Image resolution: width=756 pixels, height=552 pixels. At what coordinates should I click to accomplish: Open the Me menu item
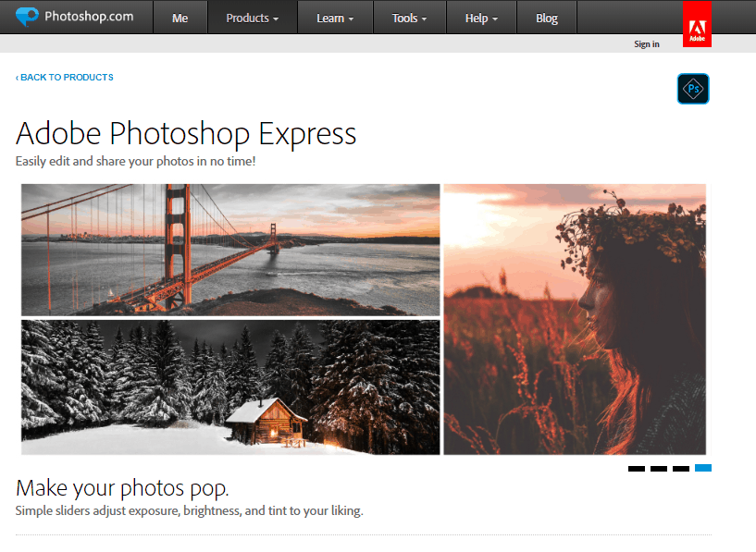[x=180, y=18]
